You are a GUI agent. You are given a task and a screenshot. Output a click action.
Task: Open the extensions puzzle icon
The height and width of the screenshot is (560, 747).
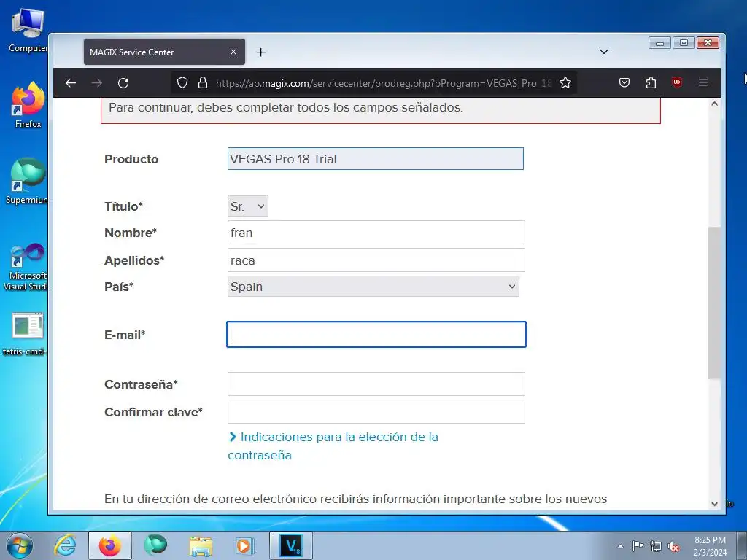[651, 82]
